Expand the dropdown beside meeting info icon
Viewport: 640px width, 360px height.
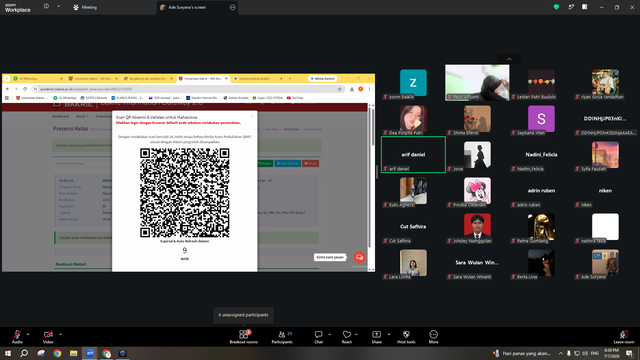58,7
